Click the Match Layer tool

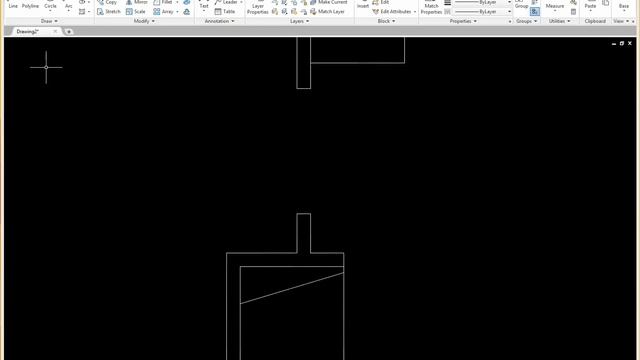[327, 12]
